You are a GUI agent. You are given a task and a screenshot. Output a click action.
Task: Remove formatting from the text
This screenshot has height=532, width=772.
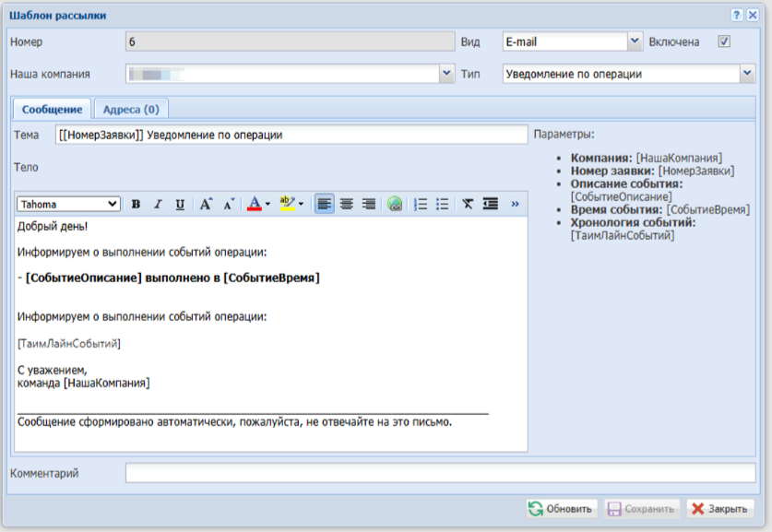[469, 204]
